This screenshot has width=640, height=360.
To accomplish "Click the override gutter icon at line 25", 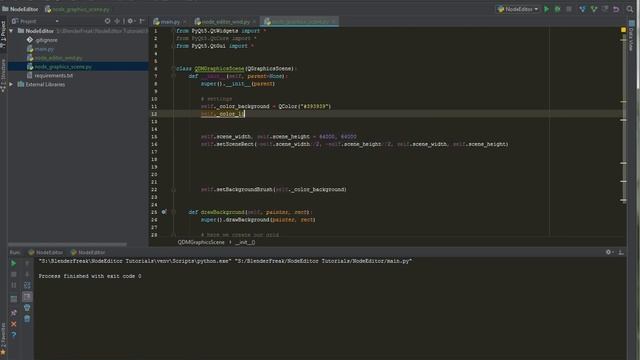I will (164, 212).
